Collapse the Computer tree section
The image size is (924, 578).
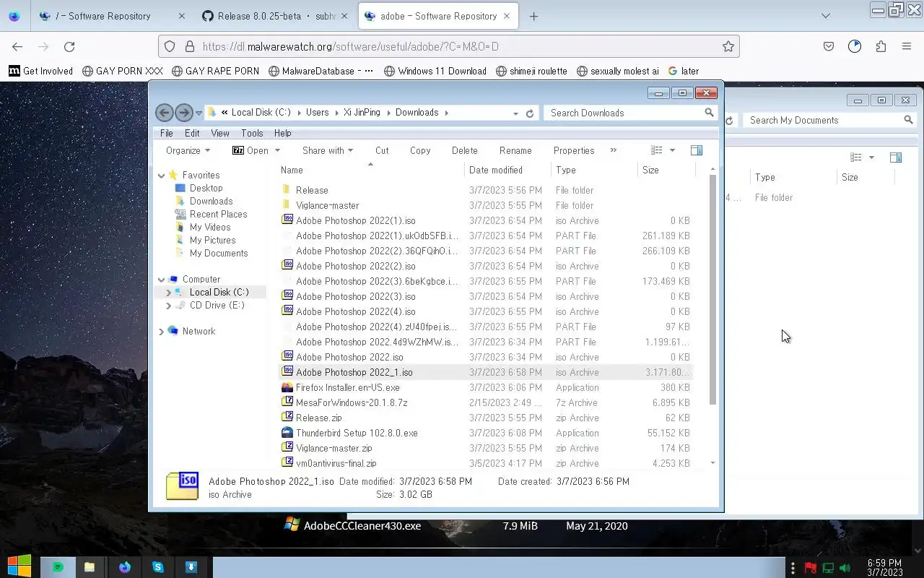162,280
